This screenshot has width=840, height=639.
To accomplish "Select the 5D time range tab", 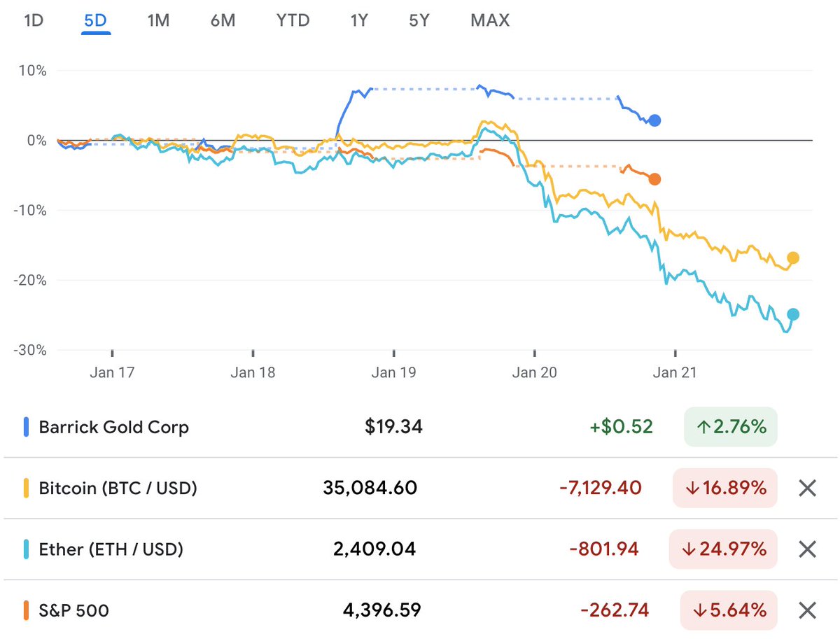I will [95, 20].
